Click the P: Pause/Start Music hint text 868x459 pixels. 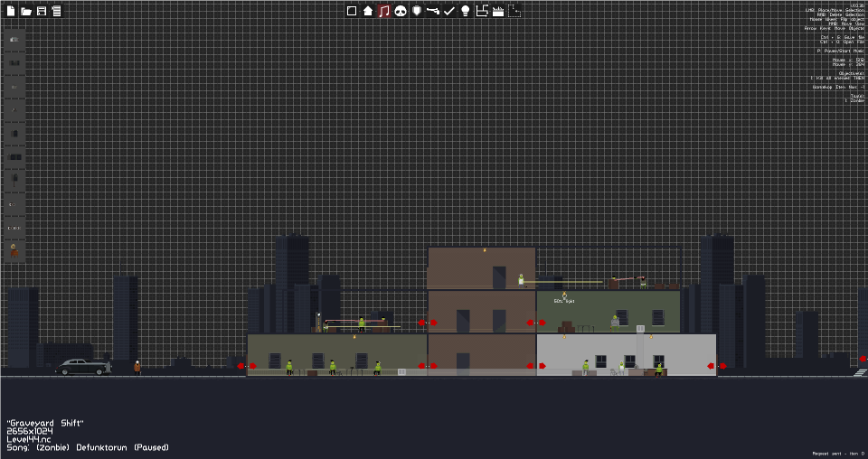(x=840, y=51)
